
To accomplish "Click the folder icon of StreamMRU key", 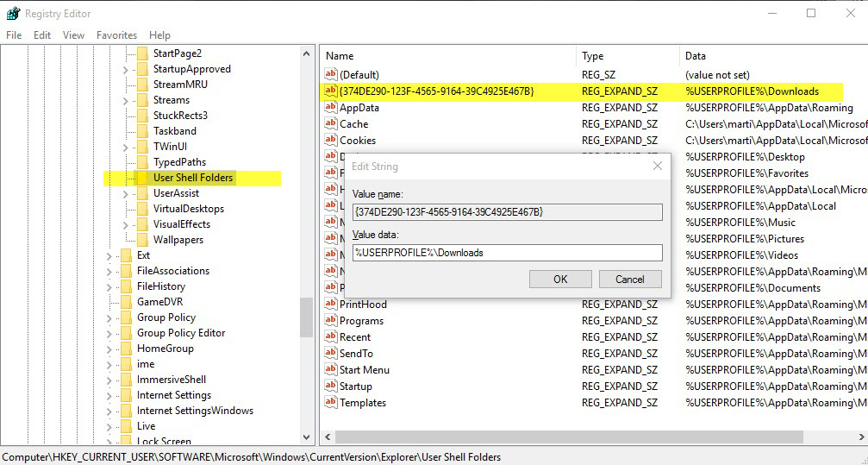I will [x=143, y=85].
